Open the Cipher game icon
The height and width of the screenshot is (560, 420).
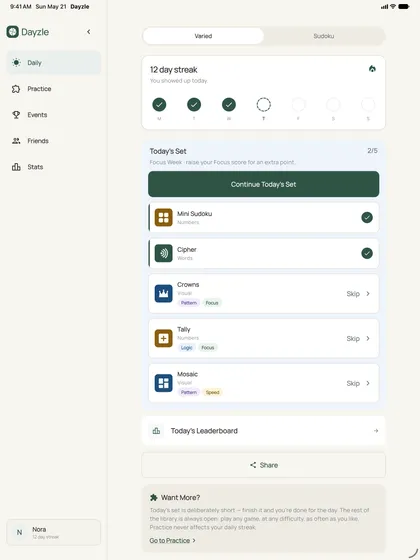pyautogui.click(x=164, y=253)
